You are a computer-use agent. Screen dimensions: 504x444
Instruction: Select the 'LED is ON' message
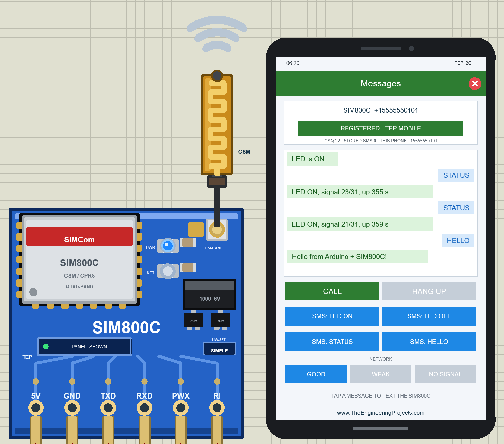click(312, 159)
